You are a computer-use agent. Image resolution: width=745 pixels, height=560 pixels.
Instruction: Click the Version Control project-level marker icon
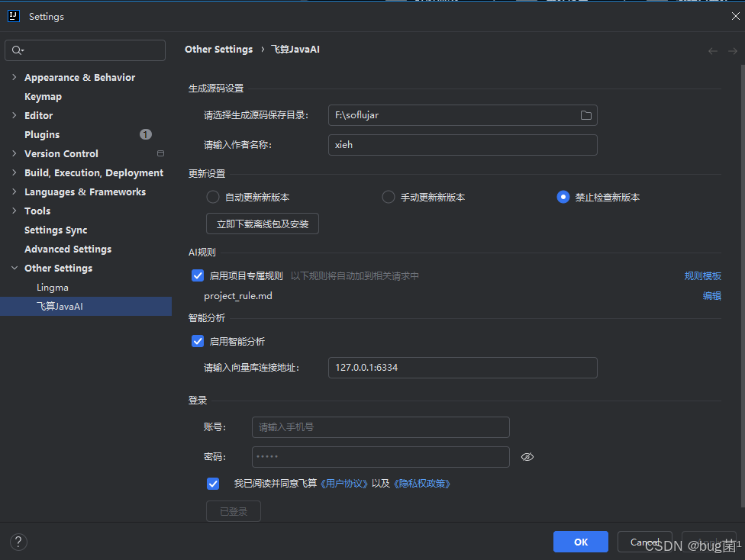point(160,153)
